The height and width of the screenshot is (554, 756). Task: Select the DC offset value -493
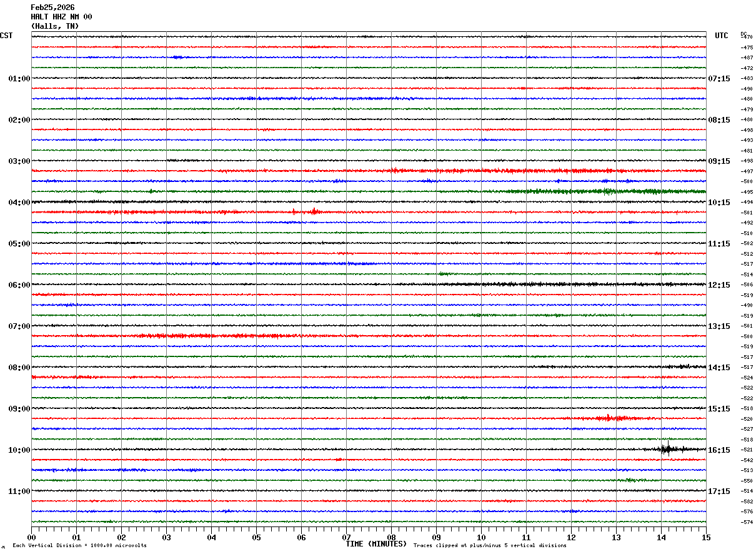(x=747, y=140)
